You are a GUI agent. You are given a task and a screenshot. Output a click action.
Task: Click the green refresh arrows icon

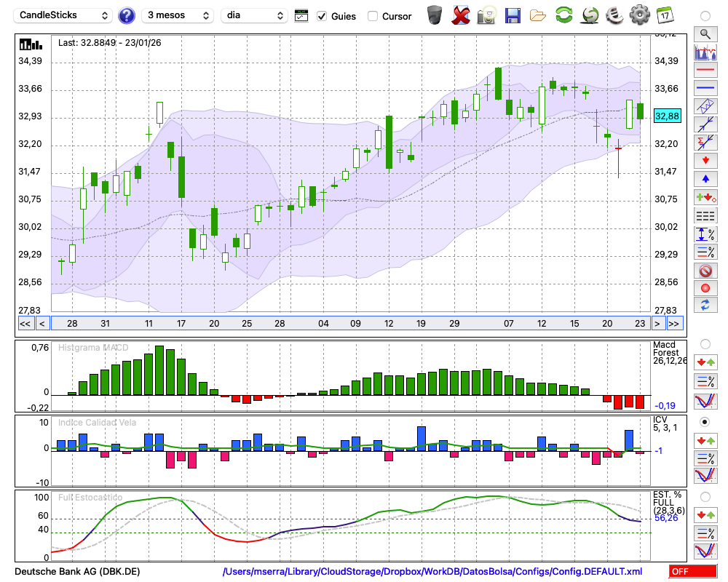tap(563, 15)
